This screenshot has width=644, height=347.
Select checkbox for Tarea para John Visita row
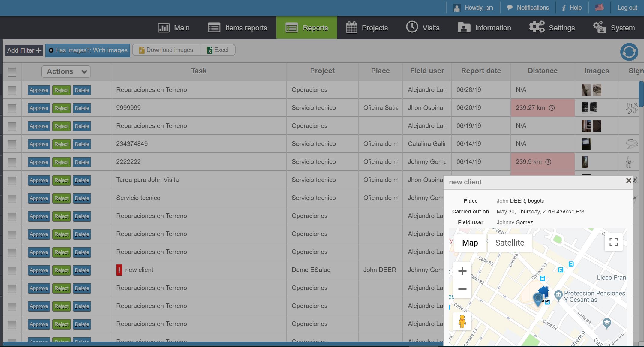(x=12, y=180)
